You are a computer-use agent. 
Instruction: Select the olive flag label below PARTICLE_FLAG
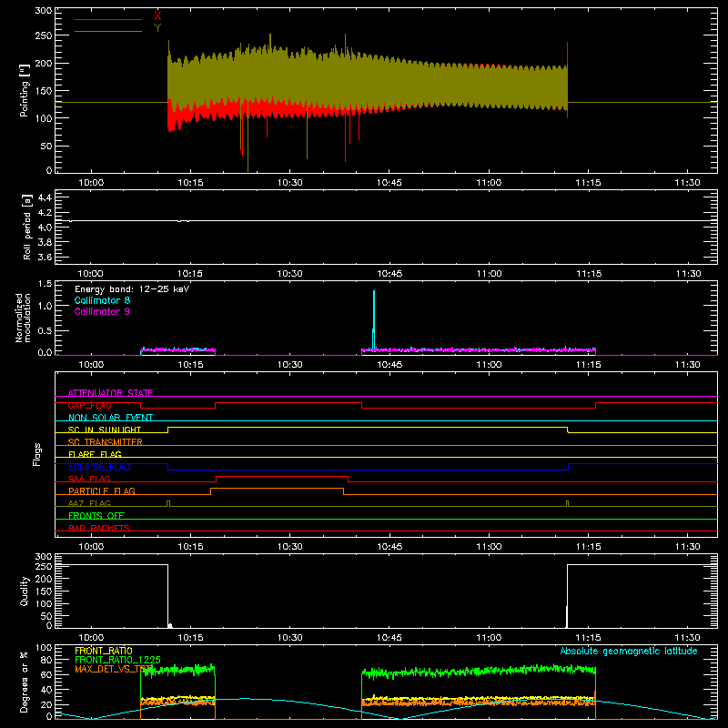tap(89, 503)
